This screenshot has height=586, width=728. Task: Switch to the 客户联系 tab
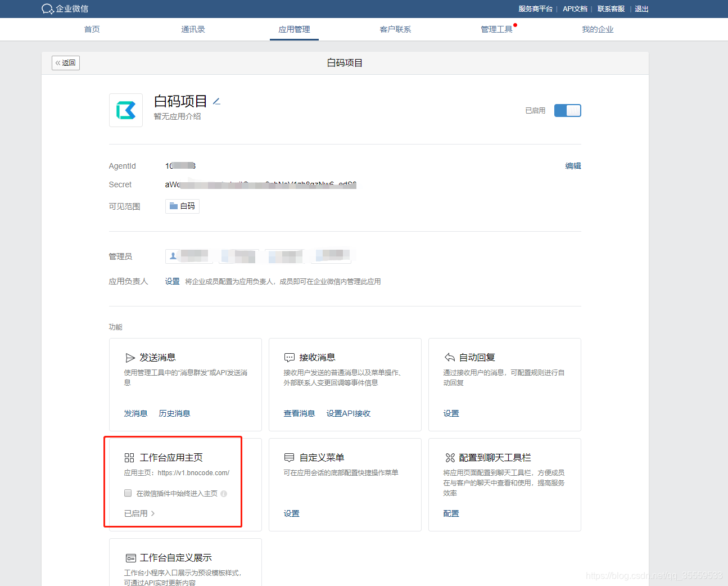point(396,29)
